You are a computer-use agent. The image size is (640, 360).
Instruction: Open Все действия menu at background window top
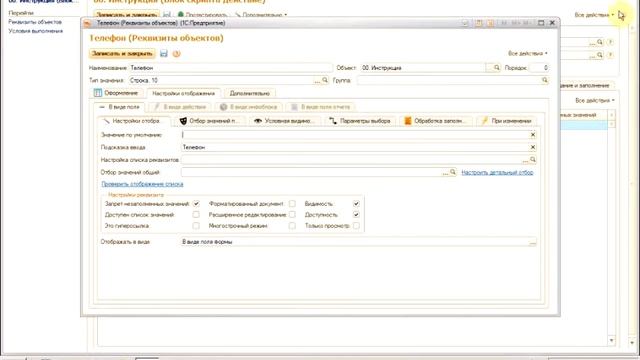(x=594, y=15)
